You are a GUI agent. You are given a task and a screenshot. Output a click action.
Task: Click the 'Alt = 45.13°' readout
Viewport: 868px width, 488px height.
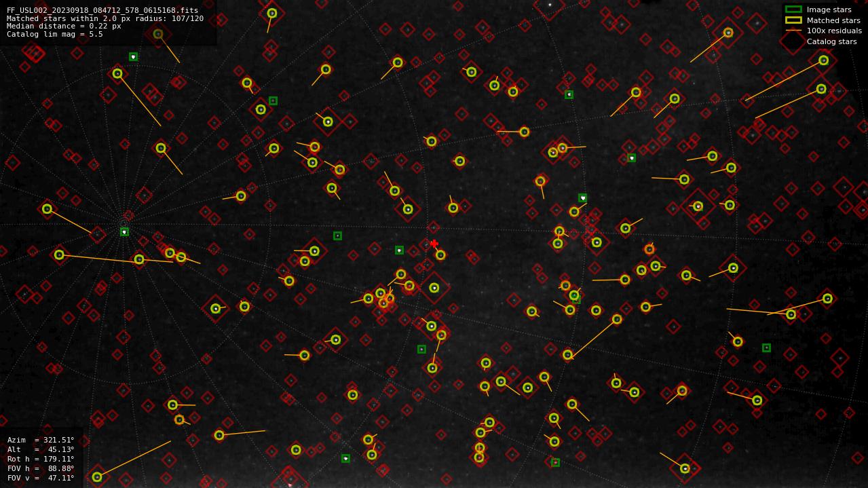click(41, 449)
